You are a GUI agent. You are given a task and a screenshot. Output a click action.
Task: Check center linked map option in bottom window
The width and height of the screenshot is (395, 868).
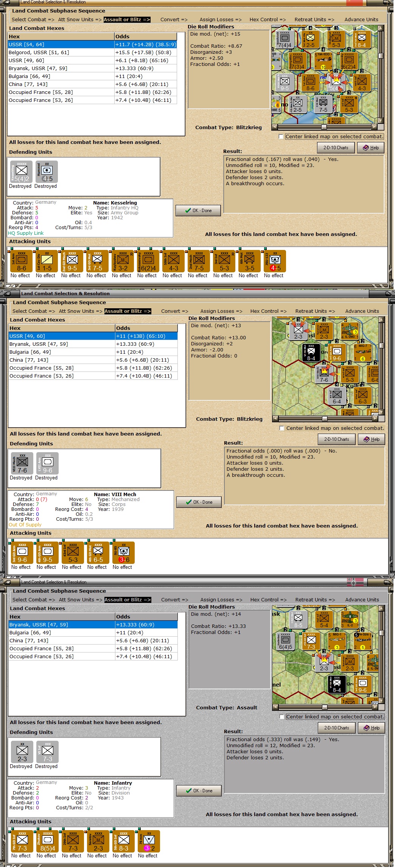pyautogui.click(x=281, y=717)
